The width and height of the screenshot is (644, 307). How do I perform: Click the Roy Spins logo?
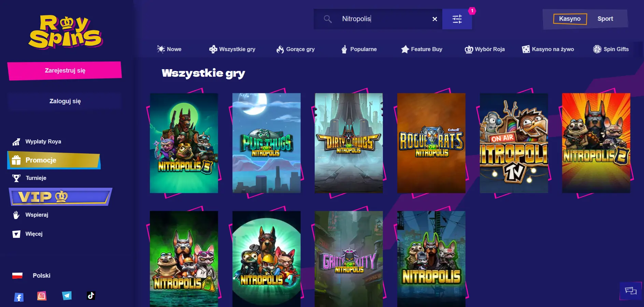click(65, 32)
